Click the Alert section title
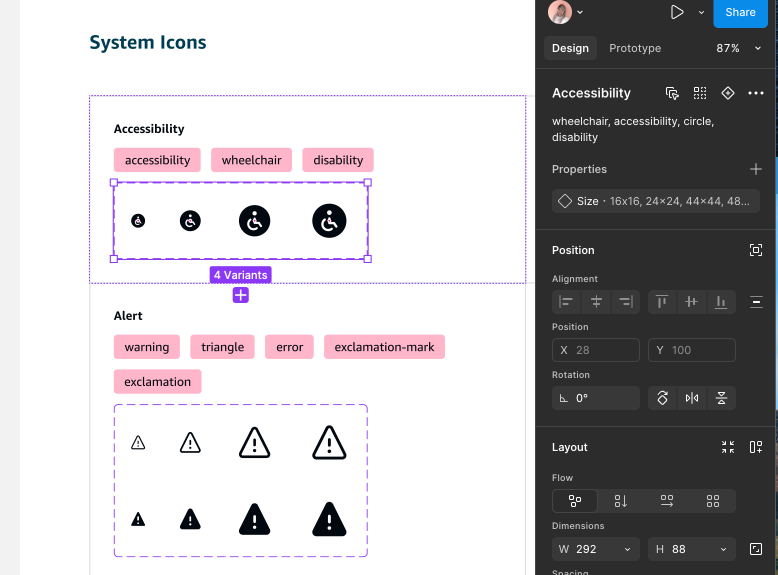 click(128, 316)
